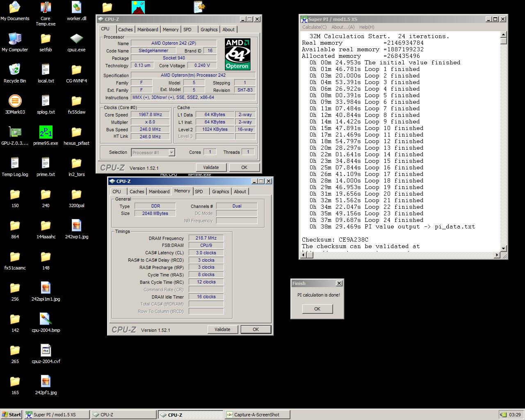This screenshot has height=420, width=525.
Task: Click the Checksum: CE9A238C line
Action: point(335,240)
